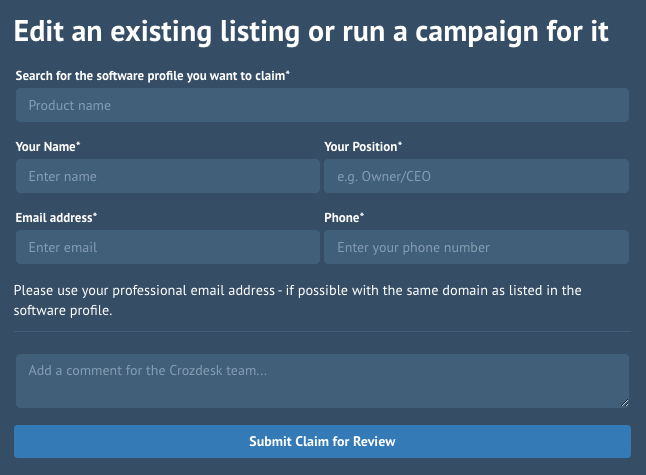Focus the Product name search field

[x=322, y=105]
